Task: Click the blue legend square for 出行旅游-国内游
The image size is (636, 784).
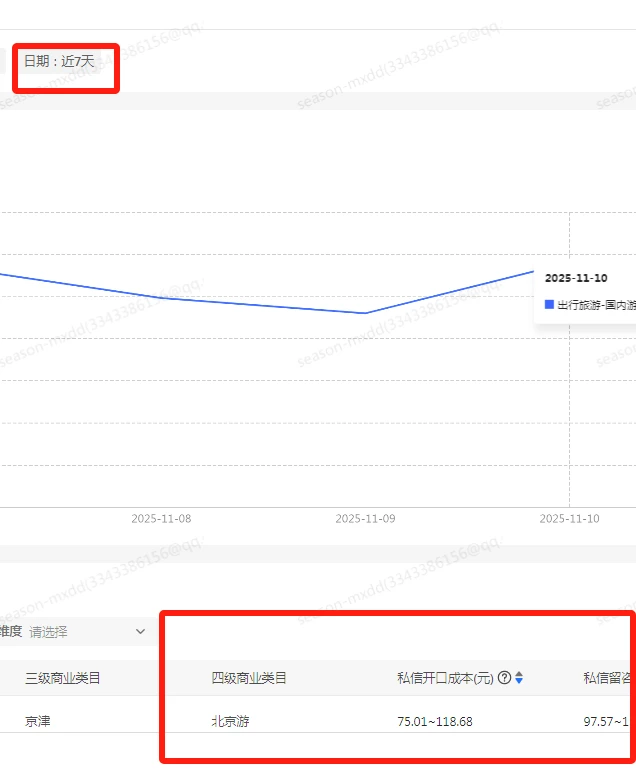Action: 549,304
